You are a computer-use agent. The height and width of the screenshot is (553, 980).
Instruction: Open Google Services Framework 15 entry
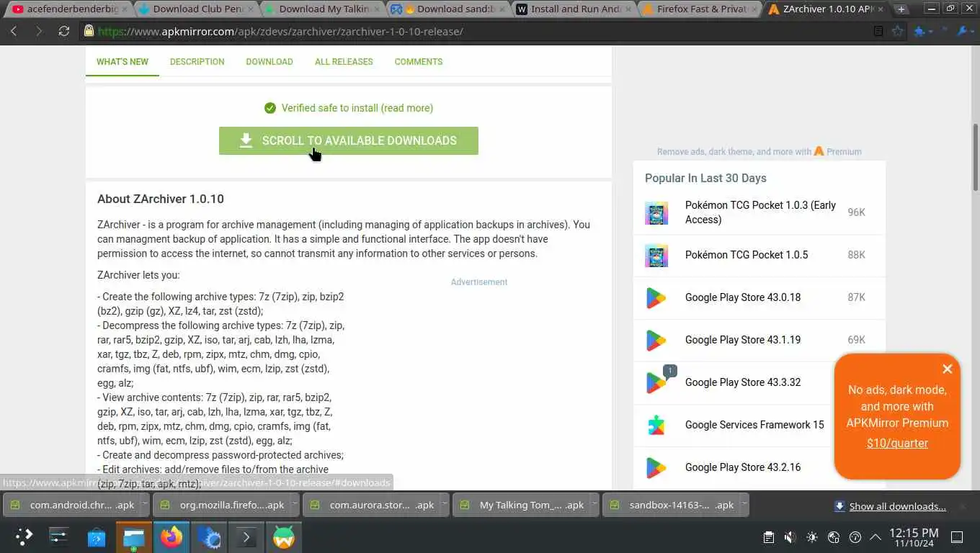pos(754,426)
